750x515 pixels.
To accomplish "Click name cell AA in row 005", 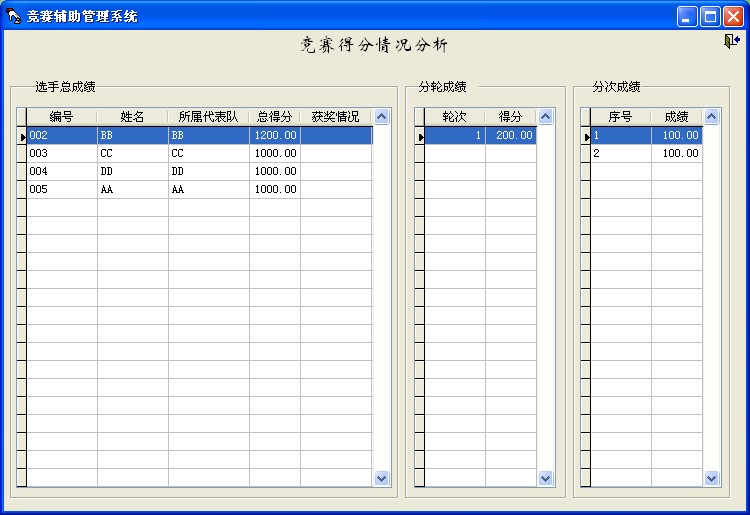I will (x=132, y=189).
